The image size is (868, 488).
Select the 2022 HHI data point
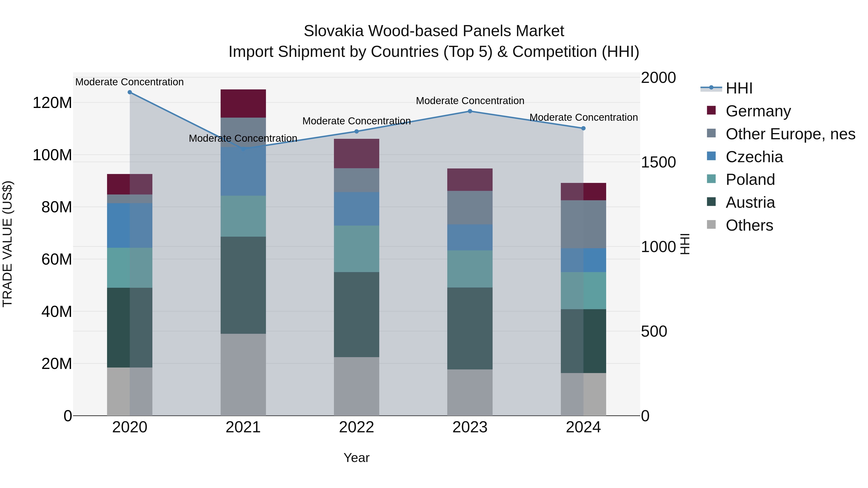click(x=357, y=131)
